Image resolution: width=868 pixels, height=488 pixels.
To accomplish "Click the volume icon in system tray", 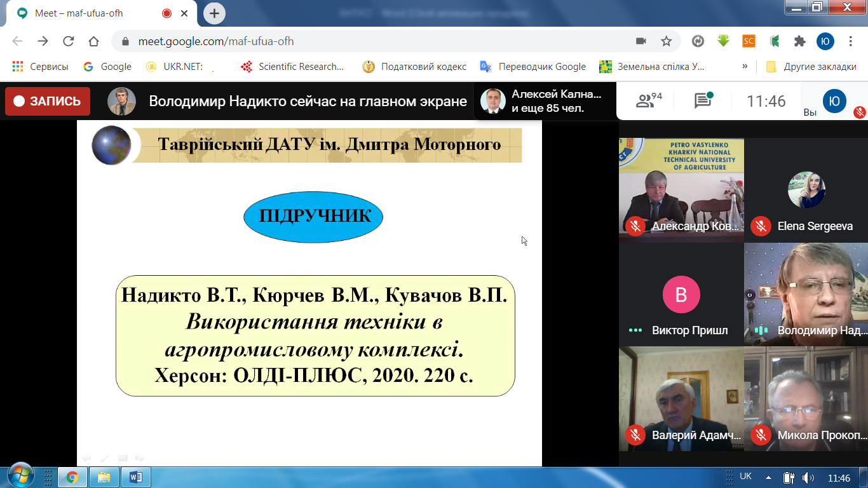I will 808,478.
